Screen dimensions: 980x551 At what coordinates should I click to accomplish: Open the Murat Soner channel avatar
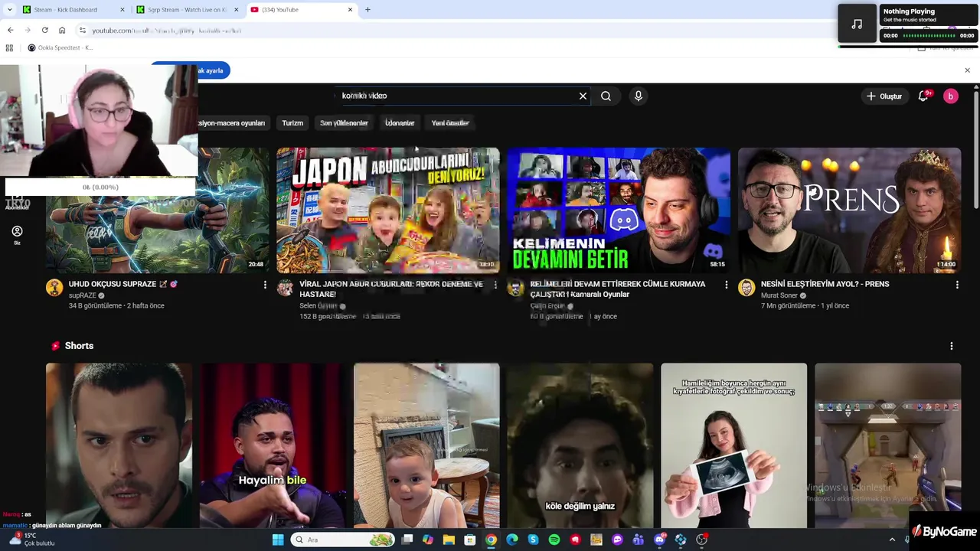point(746,288)
